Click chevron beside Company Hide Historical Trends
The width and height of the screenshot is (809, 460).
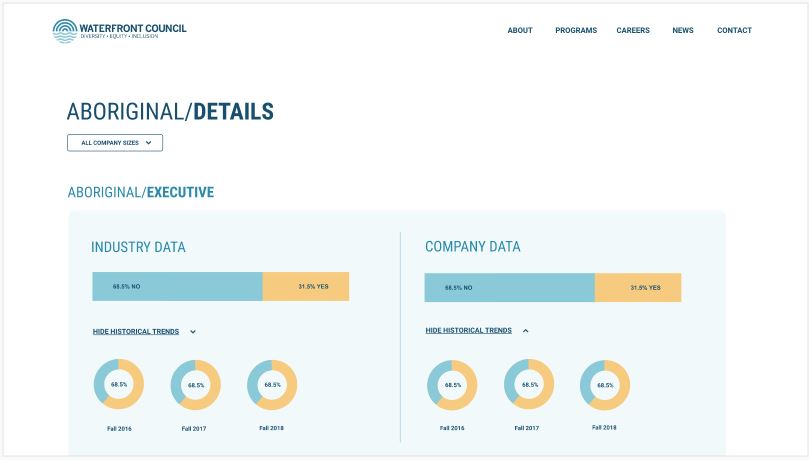[526, 330]
